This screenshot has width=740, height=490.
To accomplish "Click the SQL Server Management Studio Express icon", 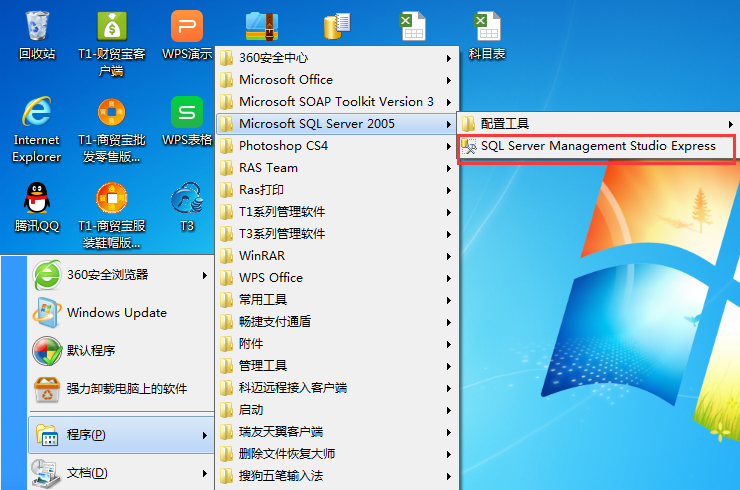I will (469, 146).
